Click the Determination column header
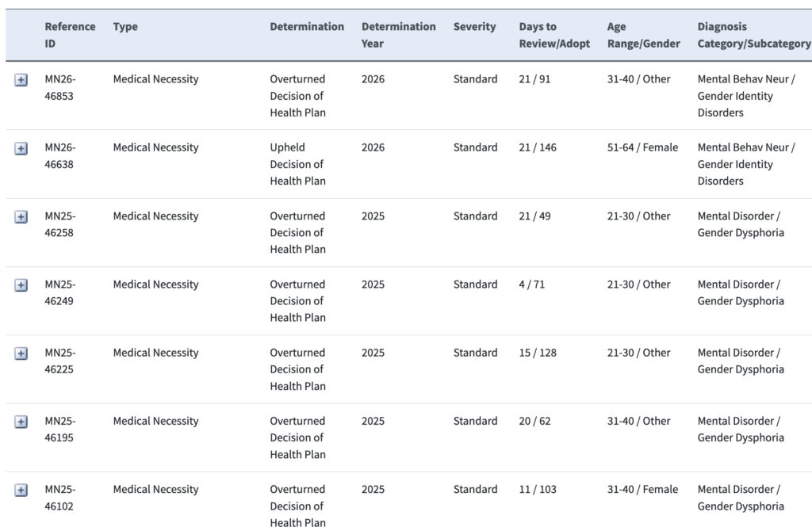812x527 pixels. [x=307, y=26]
